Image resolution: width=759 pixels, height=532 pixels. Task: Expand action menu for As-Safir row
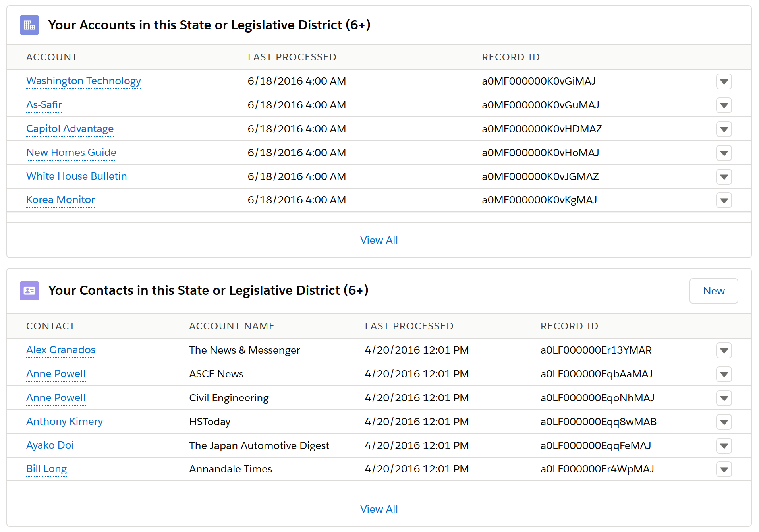pos(724,105)
